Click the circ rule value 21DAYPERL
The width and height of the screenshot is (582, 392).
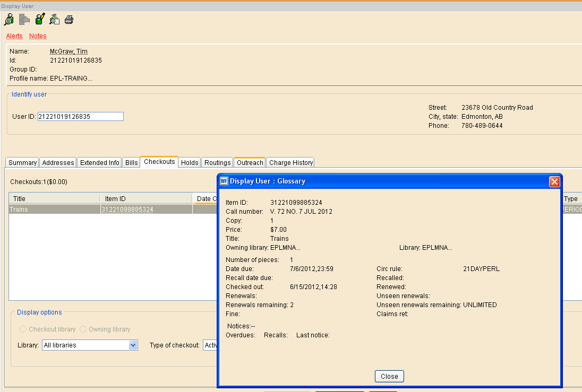click(x=482, y=269)
